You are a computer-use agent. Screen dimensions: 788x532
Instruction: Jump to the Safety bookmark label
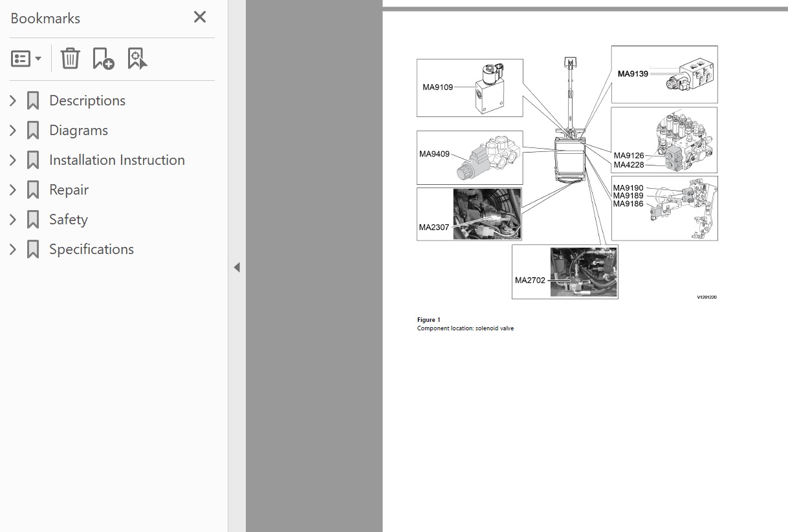click(68, 220)
